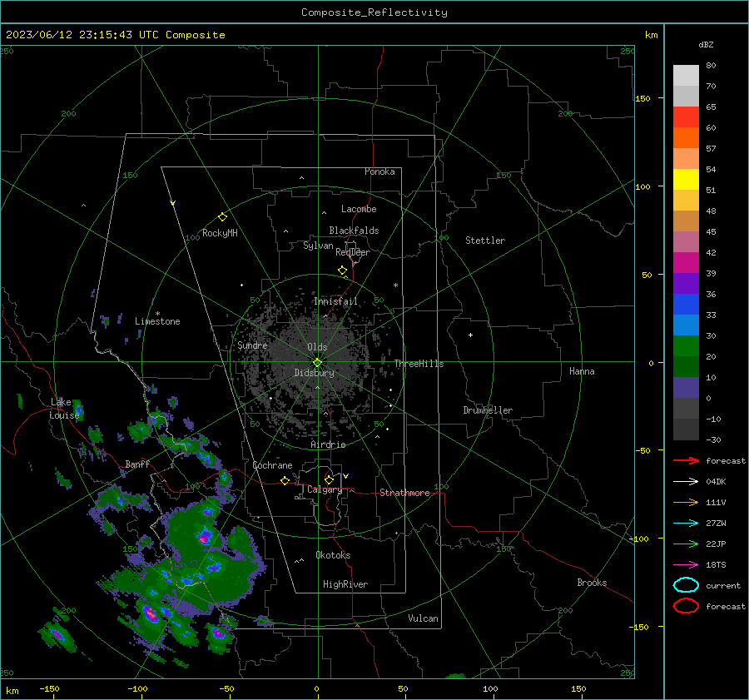Screen dimensions: 749x700
Task: Click the isolated storm cell at bottom-left corner
Action: point(57,635)
